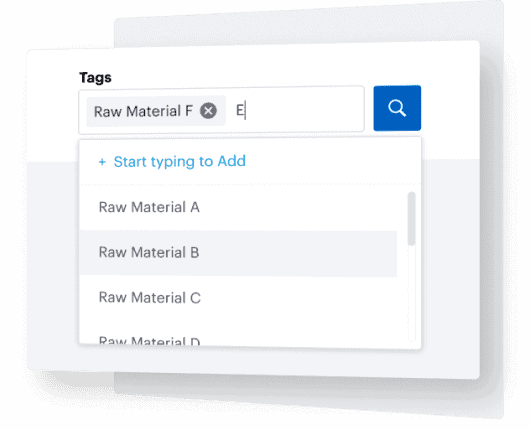Click the blue magnifier search button
530x430 pixels.
click(x=397, y=108)
